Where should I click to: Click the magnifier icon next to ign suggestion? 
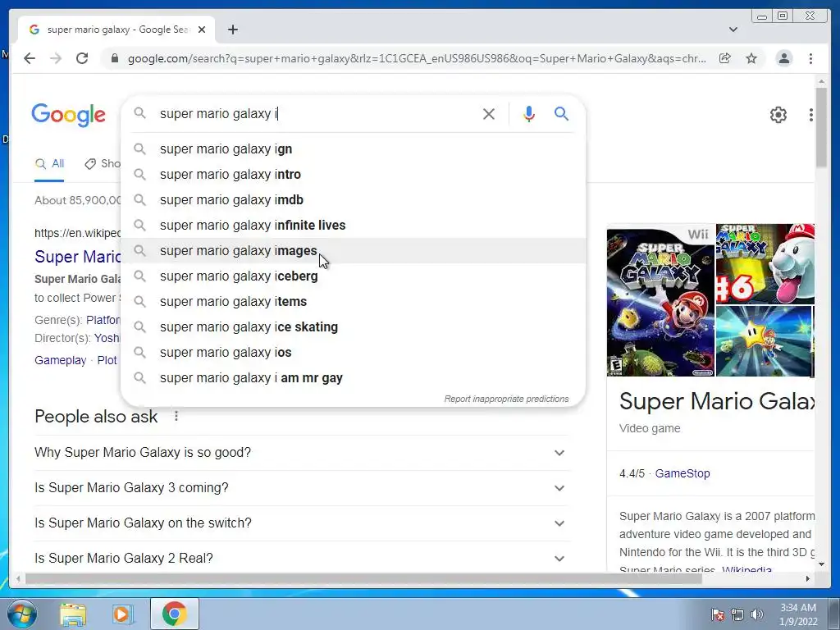coord(139,149)
